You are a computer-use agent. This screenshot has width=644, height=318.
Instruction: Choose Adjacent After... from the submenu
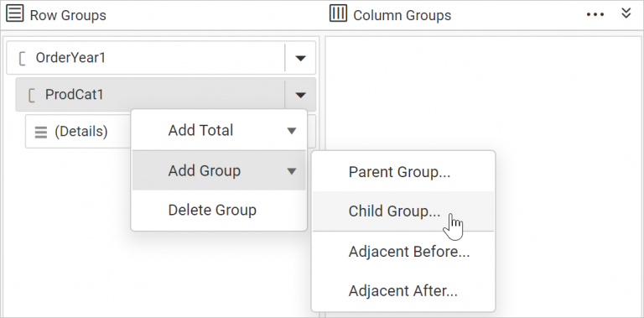point(403,291)
